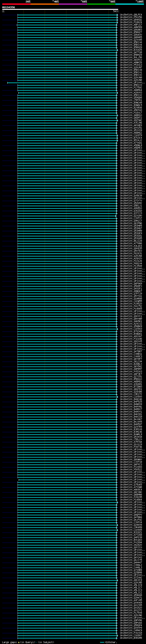Select the UniRef100_B5RI00 label

(131, 75)
